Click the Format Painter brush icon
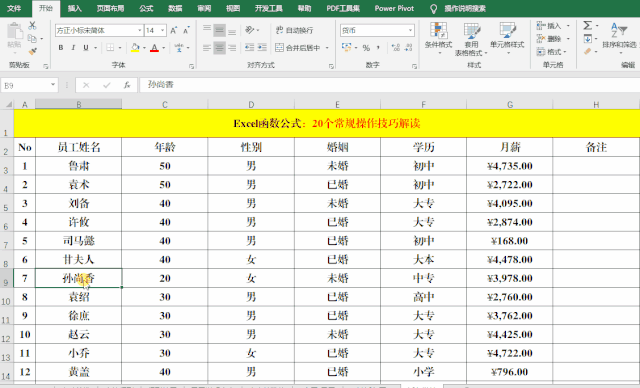Screen dimensions: 640x388 click(x=32, y=51)
